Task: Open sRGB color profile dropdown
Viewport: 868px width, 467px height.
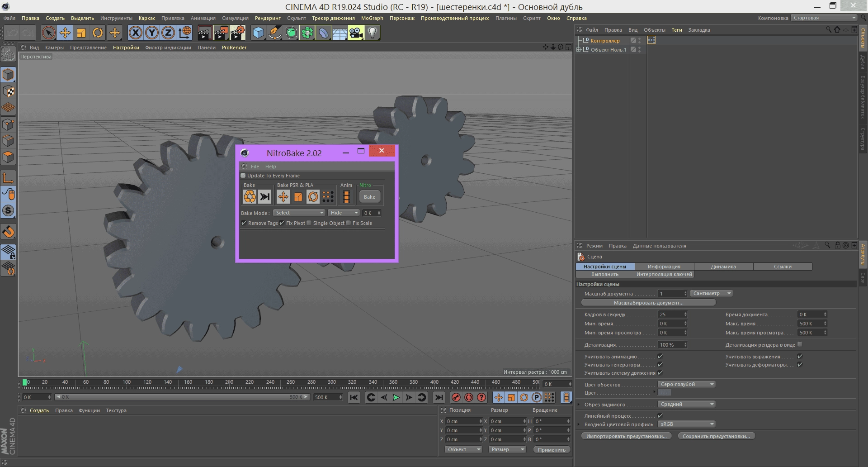Action: 686,424
